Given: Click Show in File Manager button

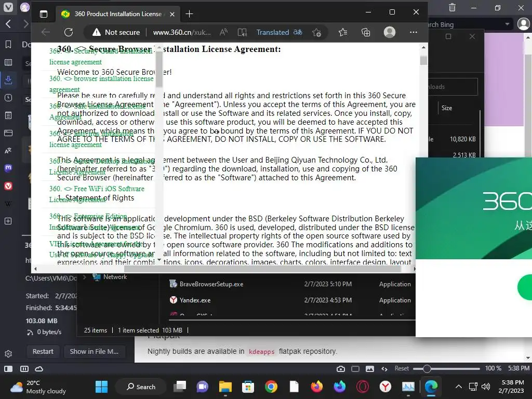Looking at the screenshot, I should [95, 352].
